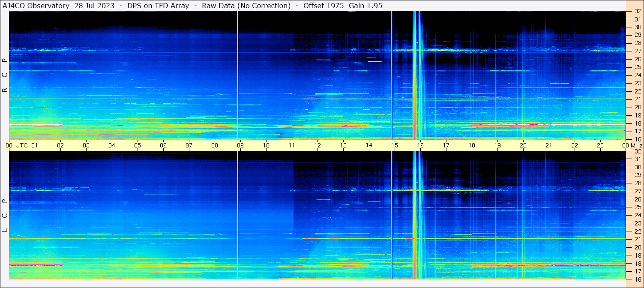
Task: Click the 06 UTC hour label
Action: pos(163,145)
